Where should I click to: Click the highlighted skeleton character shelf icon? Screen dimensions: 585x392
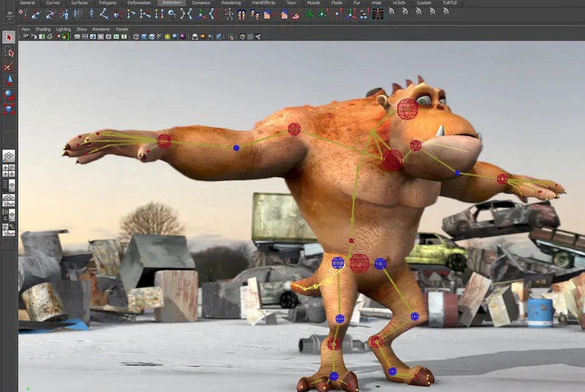click(378, 14)
